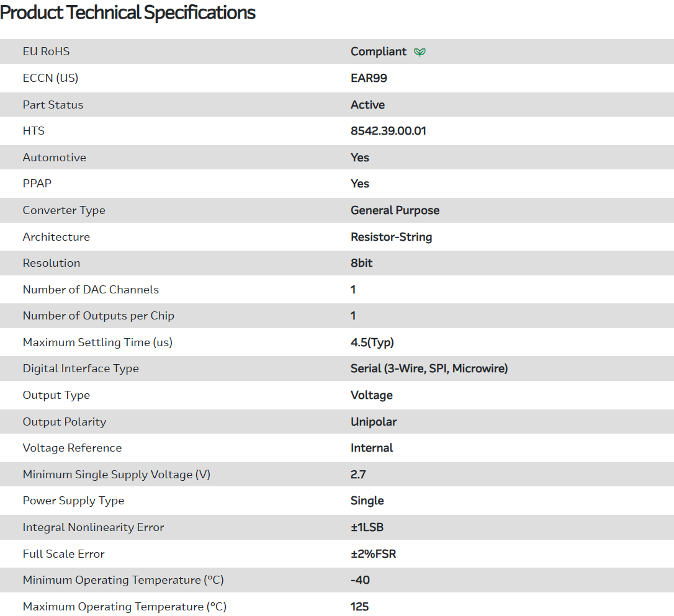Click the HTS code 8542.39.00.01
674x616 pixels.
[388, 131]
